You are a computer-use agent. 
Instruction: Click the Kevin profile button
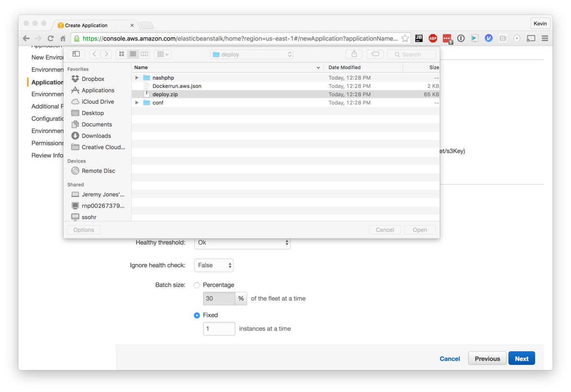tap(541, 24)
